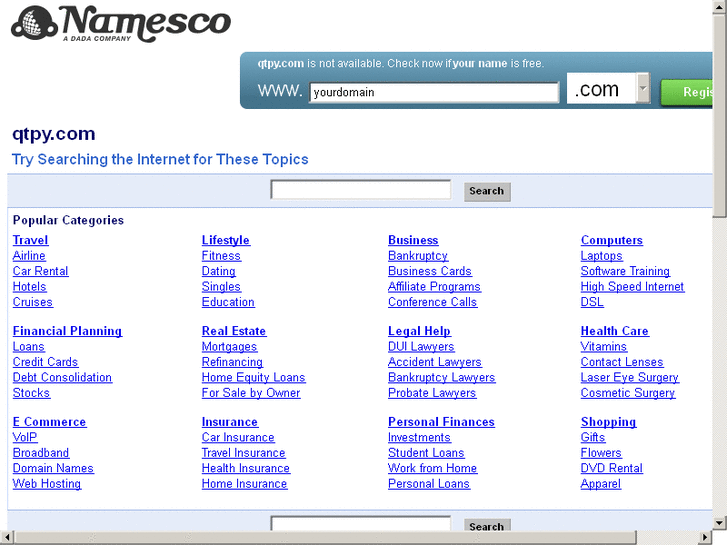
Task: Click the vertical scrollbar down arrow
Action: [720, 523]
